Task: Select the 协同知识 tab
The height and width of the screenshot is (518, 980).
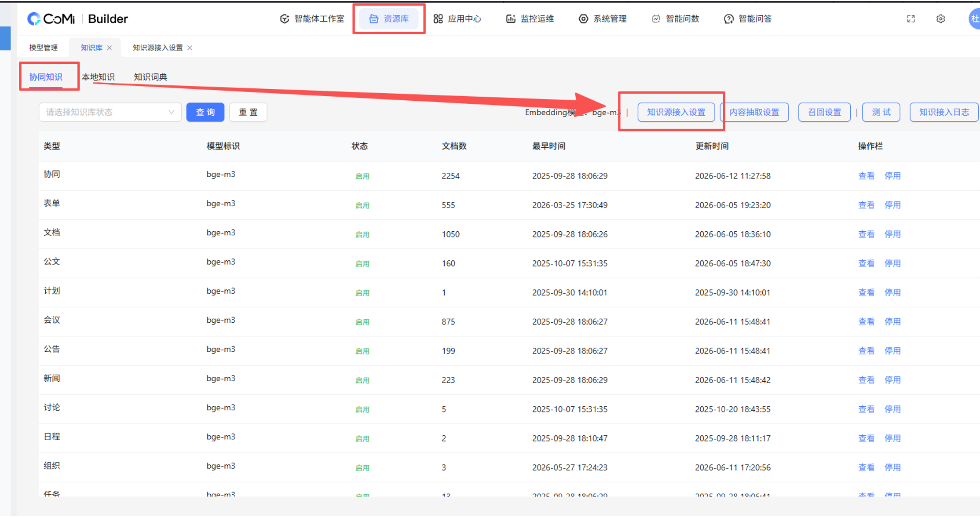Action: [x=46, y=77]
